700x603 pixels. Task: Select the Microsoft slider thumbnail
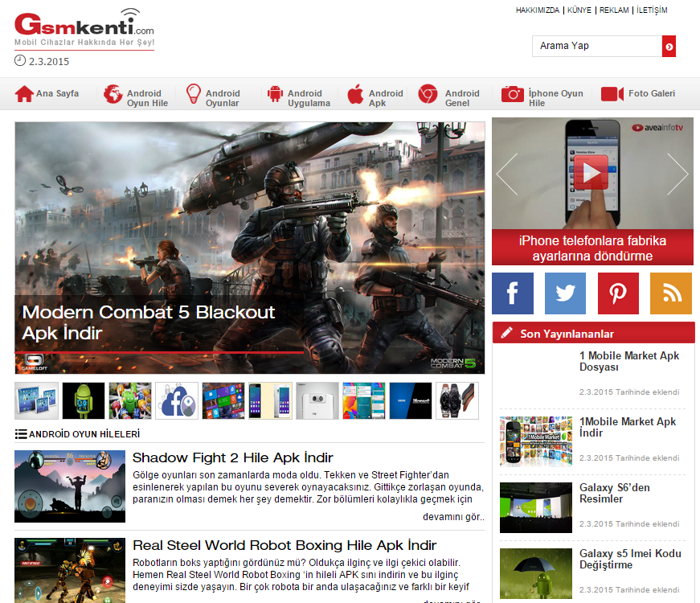click(x=411, y=400)
